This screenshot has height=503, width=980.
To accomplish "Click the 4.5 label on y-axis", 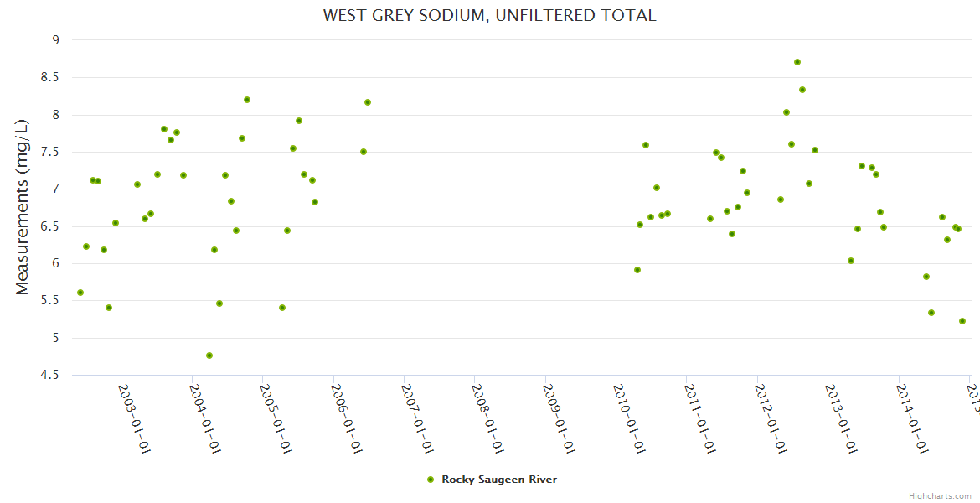I will click(x=50, y=375).
